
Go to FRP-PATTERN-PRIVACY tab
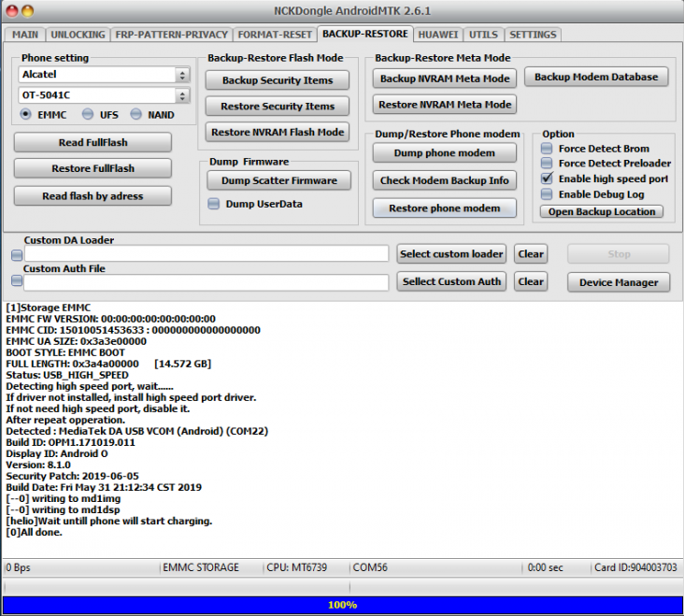pyautogui.click(x=171, y=35)
